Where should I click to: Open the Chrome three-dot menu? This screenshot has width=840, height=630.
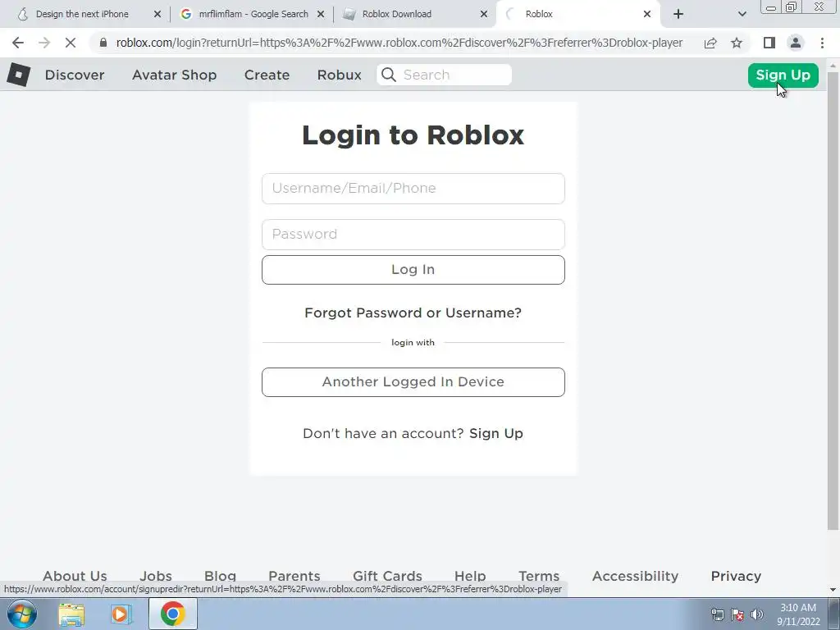tap(822, 43)
